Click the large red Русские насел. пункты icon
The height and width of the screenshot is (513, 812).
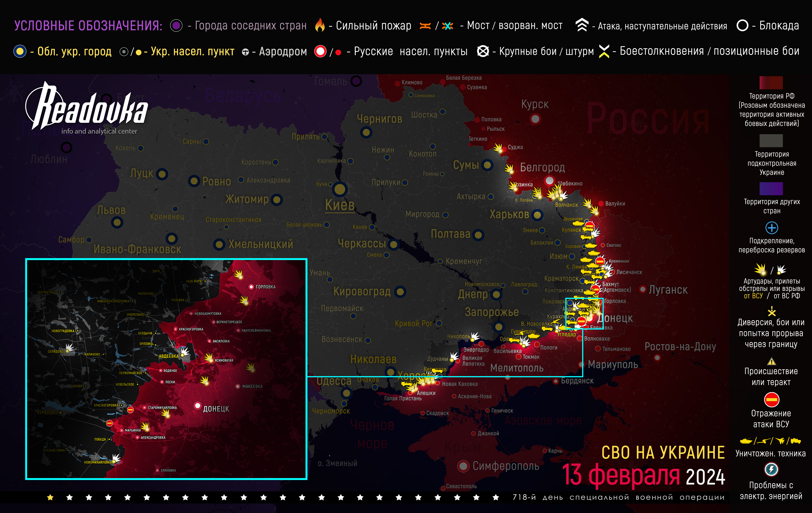[320, 51]
